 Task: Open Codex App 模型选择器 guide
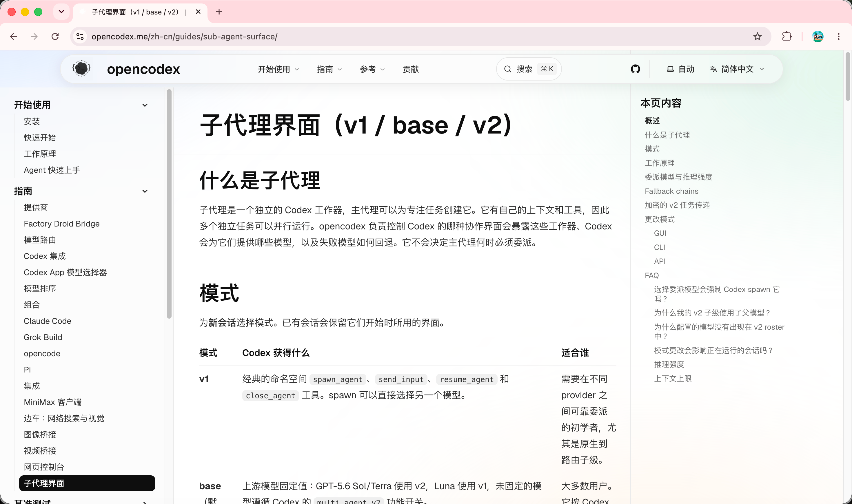pos(65,272)
